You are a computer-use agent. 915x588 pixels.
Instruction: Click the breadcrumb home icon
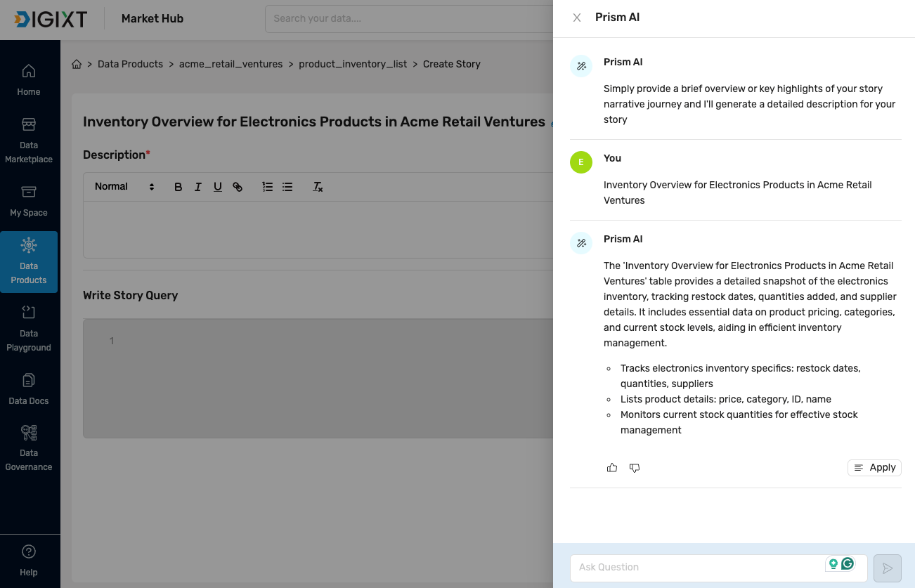(77, 64)
